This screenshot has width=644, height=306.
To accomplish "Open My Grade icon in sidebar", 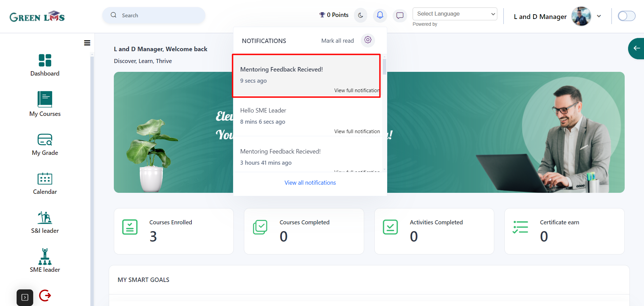I will point(45,139).
